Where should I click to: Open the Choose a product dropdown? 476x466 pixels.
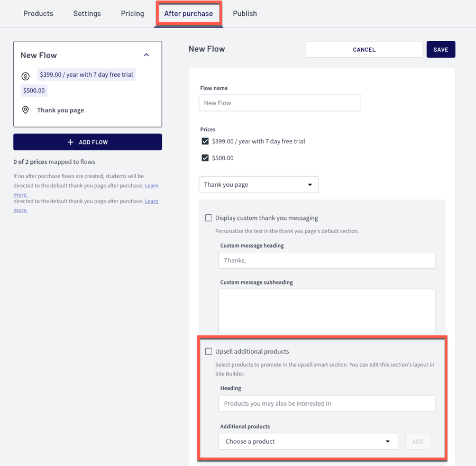click(308, 441)
